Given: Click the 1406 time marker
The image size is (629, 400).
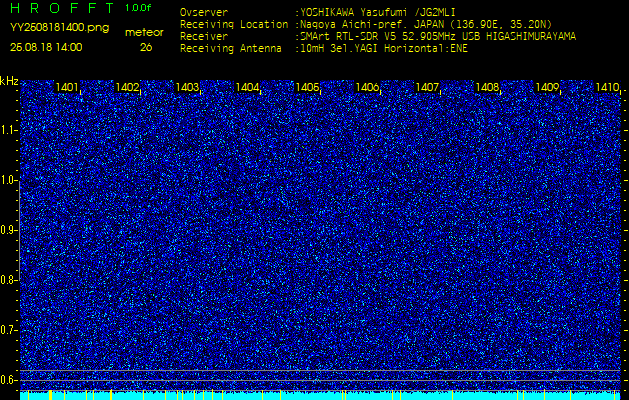Looking at the screenshot, I should (x=367, y=87).
